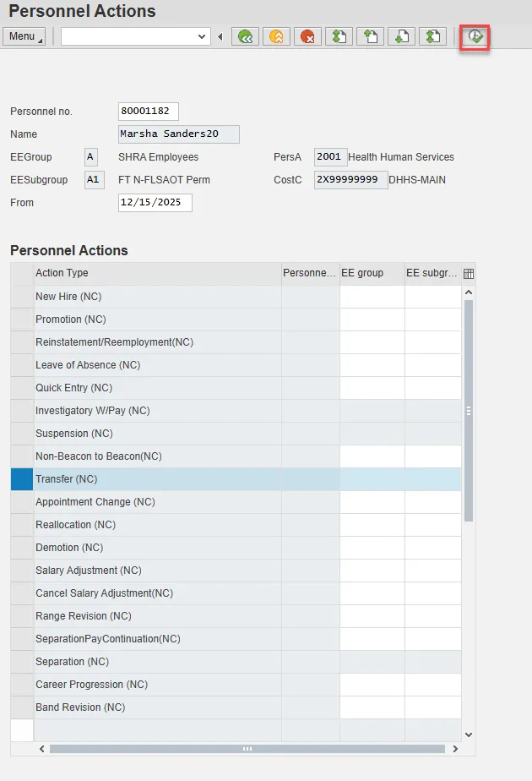The image size is (532, 781).
Task: Select the New Hire (NC) row selector
Action: (x=22, y=297)
